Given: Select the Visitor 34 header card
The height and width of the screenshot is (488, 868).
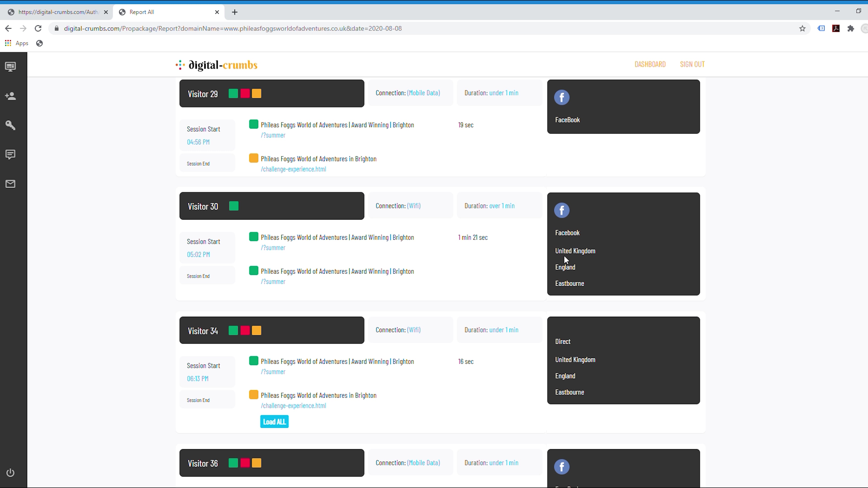Looking at the screenshot, I should [x=271, y=330].
